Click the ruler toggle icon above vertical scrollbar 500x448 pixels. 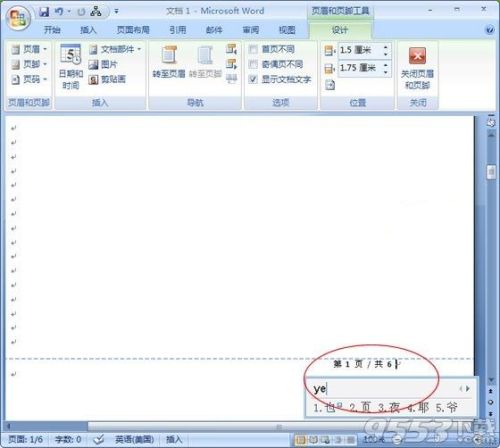click(491, 122)
